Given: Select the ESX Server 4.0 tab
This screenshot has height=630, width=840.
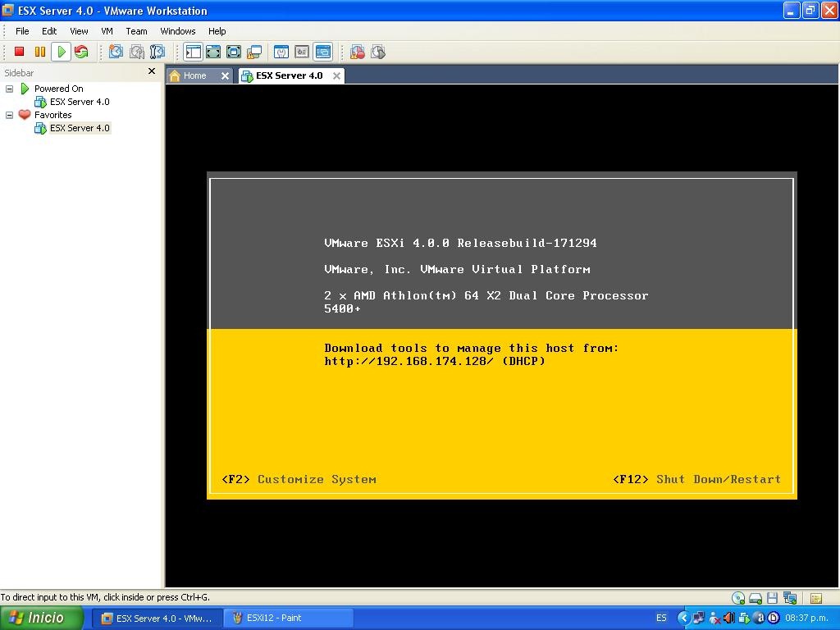Looking at the screenshot, I should click(289, 75).
